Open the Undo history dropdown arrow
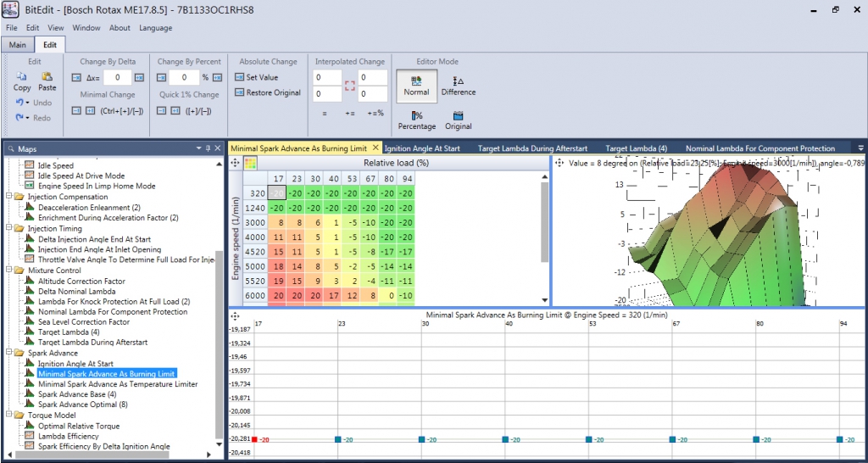 click(28, 103)
